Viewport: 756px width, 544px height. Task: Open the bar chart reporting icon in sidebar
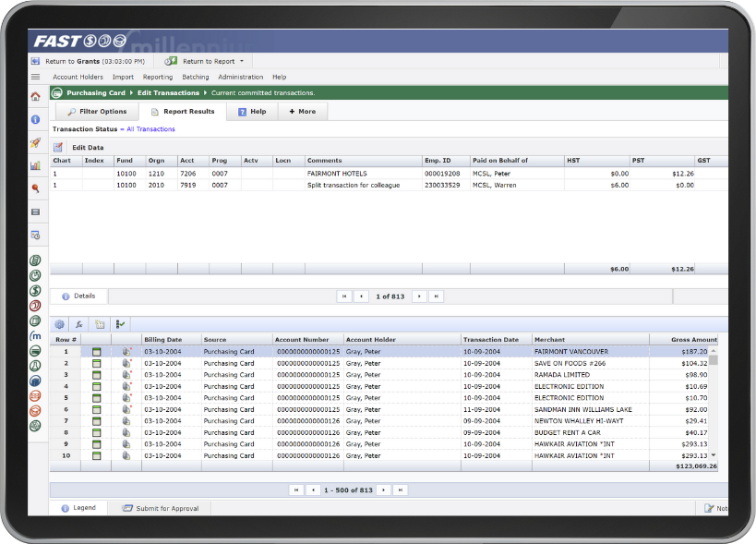point(35,166)
